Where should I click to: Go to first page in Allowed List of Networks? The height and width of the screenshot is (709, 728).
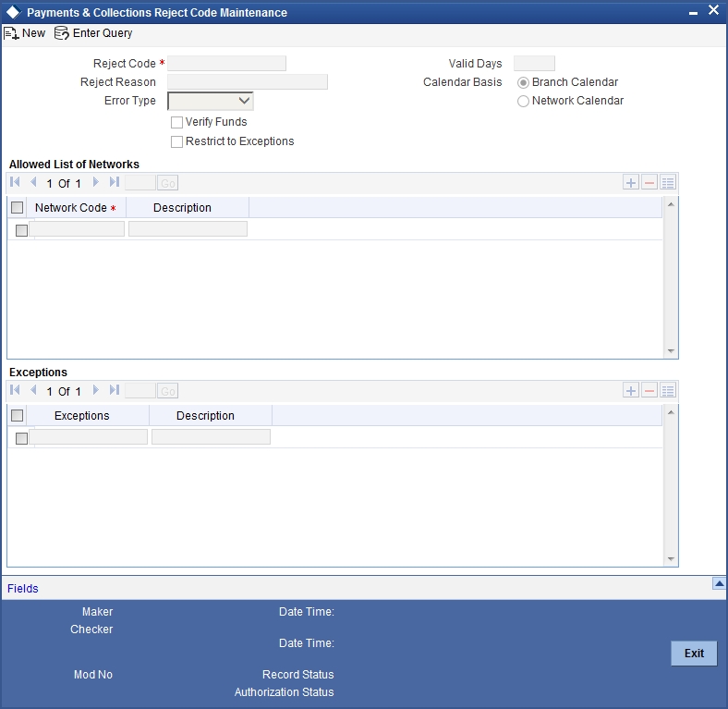[15, 182]
